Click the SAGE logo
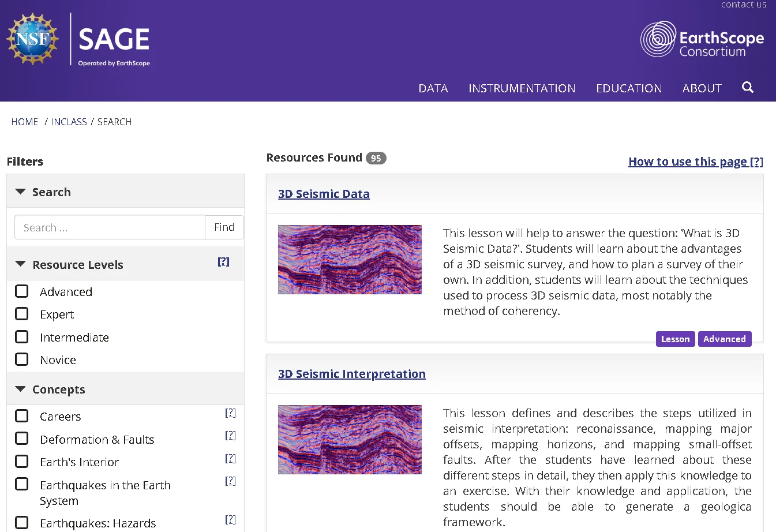Screen dimensions: 776x532 [113, 39]
